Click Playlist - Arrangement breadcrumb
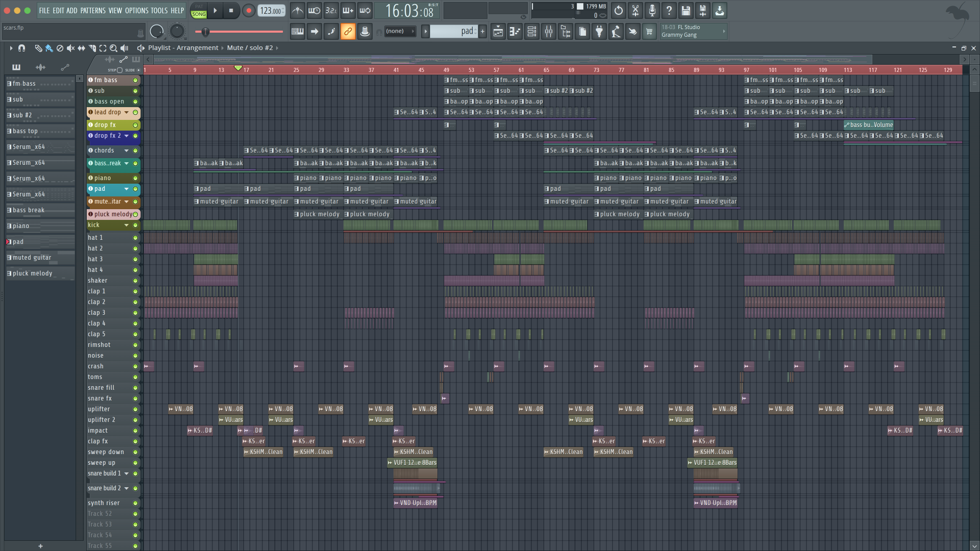 [x=183, y=48]
